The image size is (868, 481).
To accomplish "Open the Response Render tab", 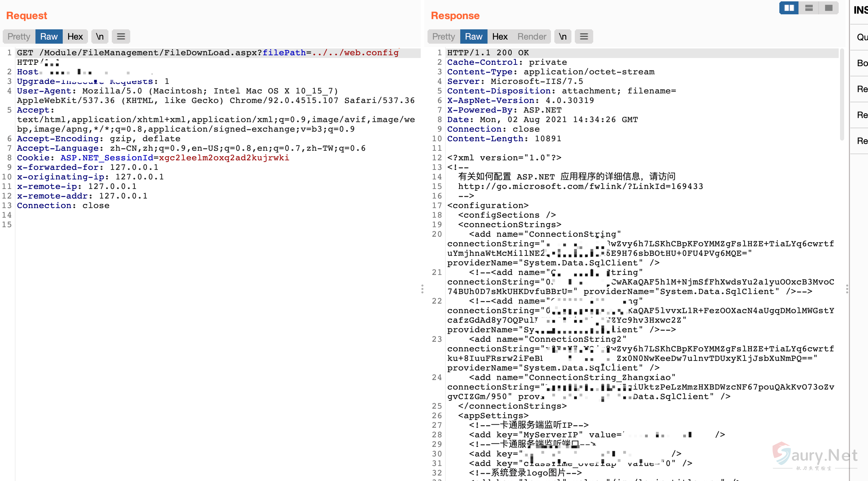I will click(x=532, y=37).
